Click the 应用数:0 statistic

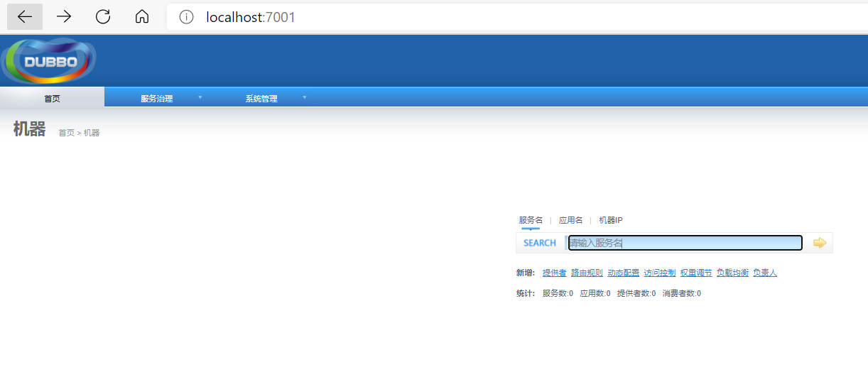595,293
